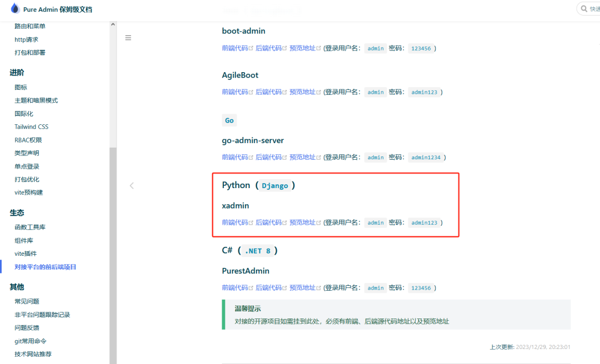
Task: Open 打包和部署 sidebar item
Action: tap(30, 52)
